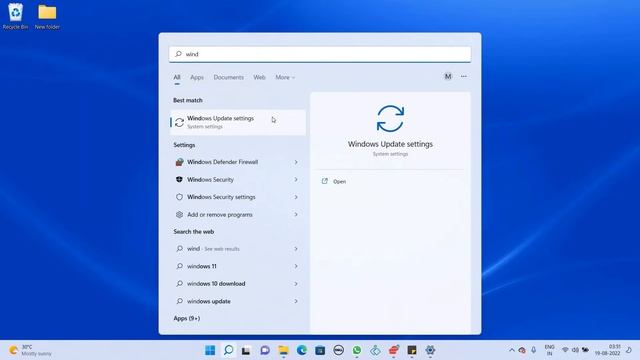Select 'windows 10 download' web suggestion

(x=238, y=284)
